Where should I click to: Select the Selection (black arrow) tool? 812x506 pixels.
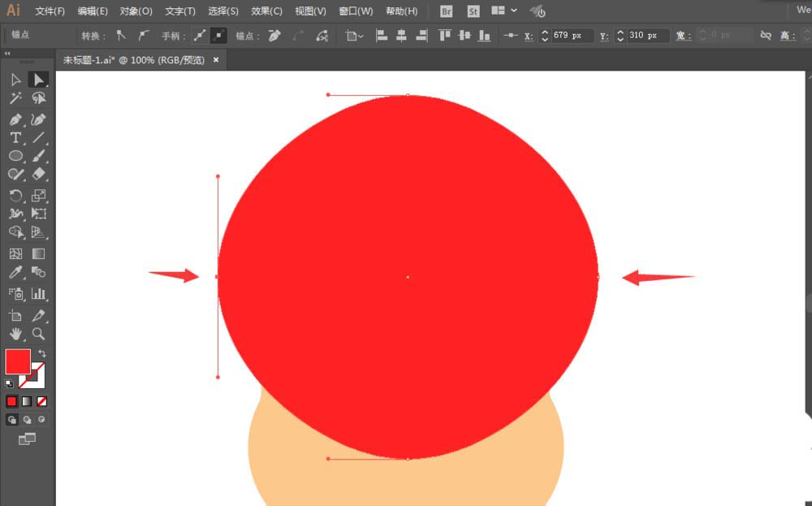pyautogui.click(x=15, y=80)
